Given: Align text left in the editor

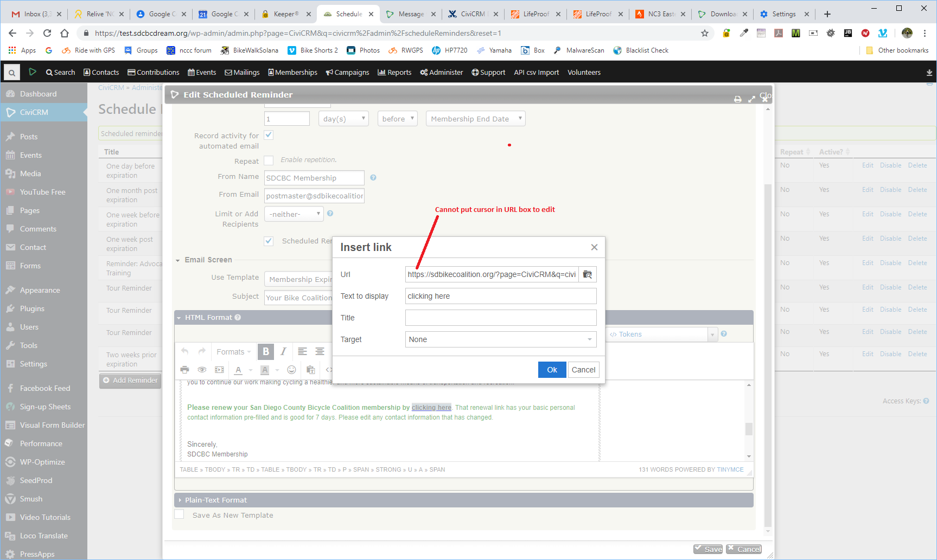Looking at the screenshot, I should pos(302,352).
